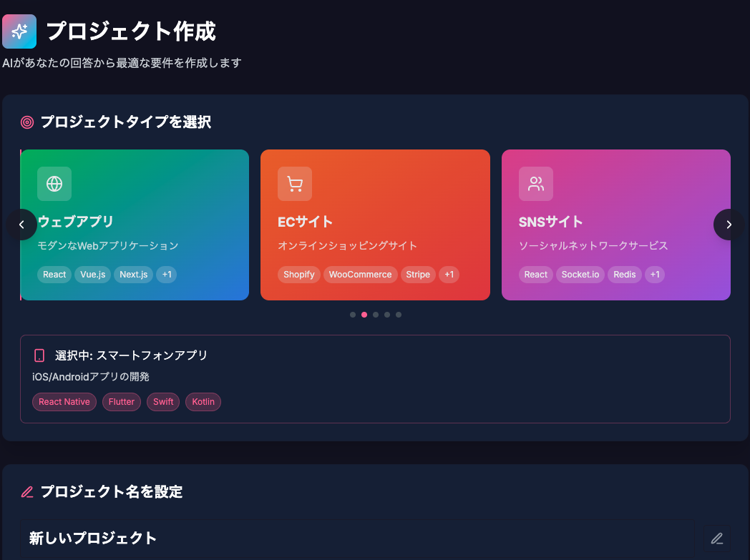Click the 新しいプロジェクト name input field
The width and height of the screenshot is (750, 560).
coord(358,539)
